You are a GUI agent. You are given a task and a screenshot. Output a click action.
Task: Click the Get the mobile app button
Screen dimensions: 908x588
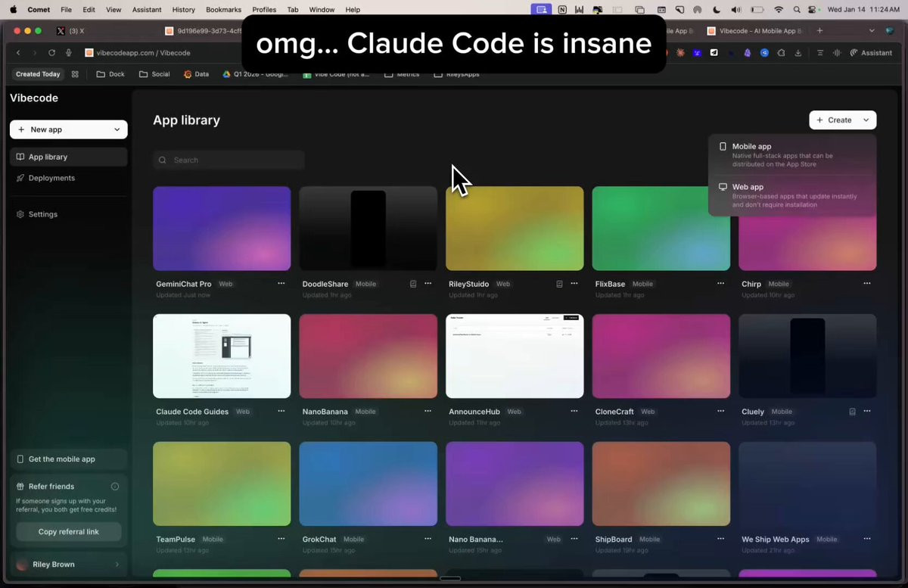point(68,459)
